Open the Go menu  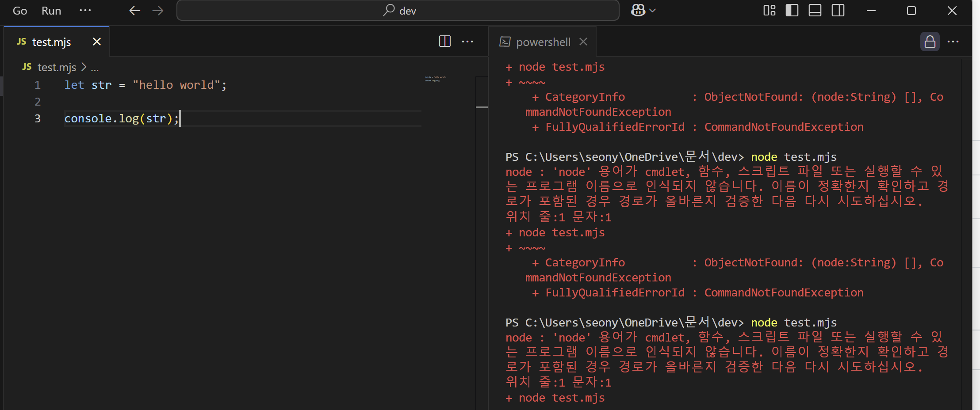point(20,11)
